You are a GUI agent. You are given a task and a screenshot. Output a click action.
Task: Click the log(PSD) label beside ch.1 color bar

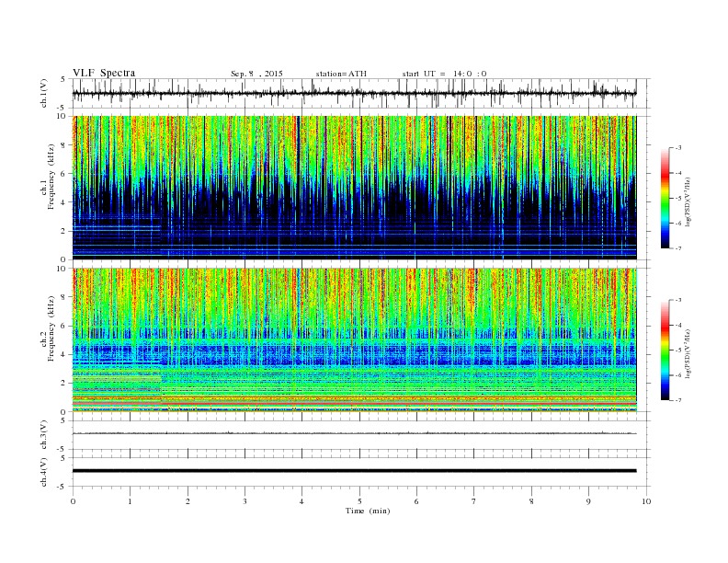coord(689,201)
